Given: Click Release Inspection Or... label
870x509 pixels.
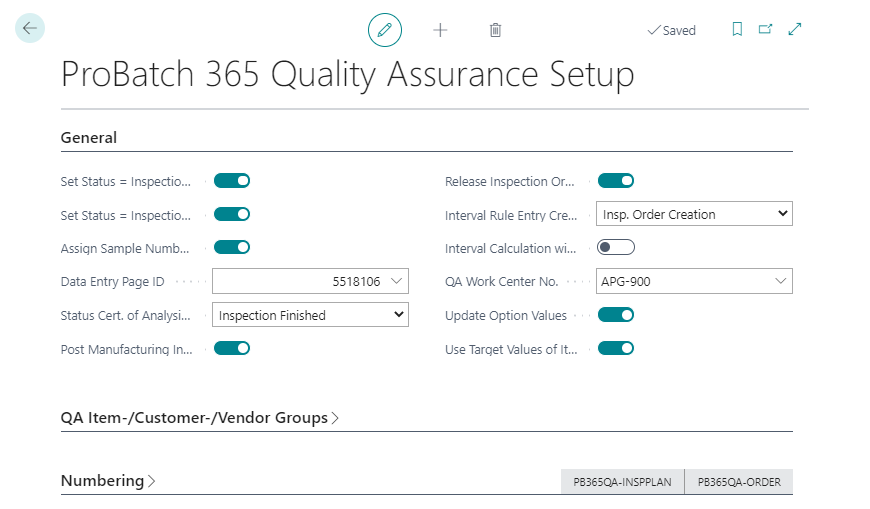Looking at the screenshot, I should click(509, 182).
